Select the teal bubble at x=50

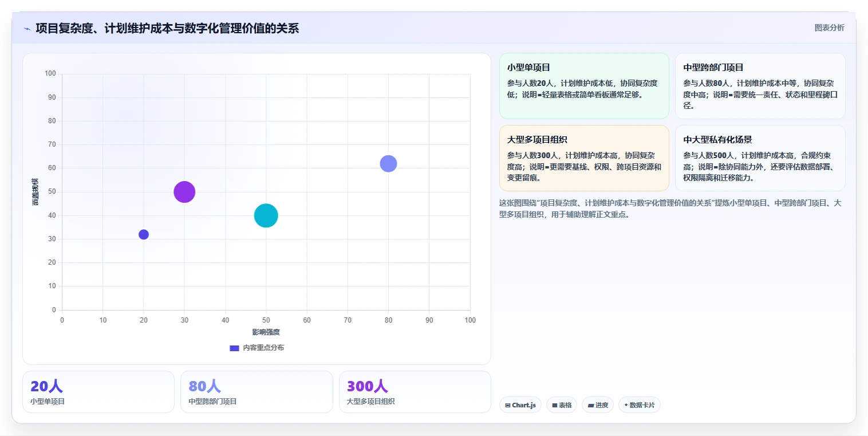(266, 215)
